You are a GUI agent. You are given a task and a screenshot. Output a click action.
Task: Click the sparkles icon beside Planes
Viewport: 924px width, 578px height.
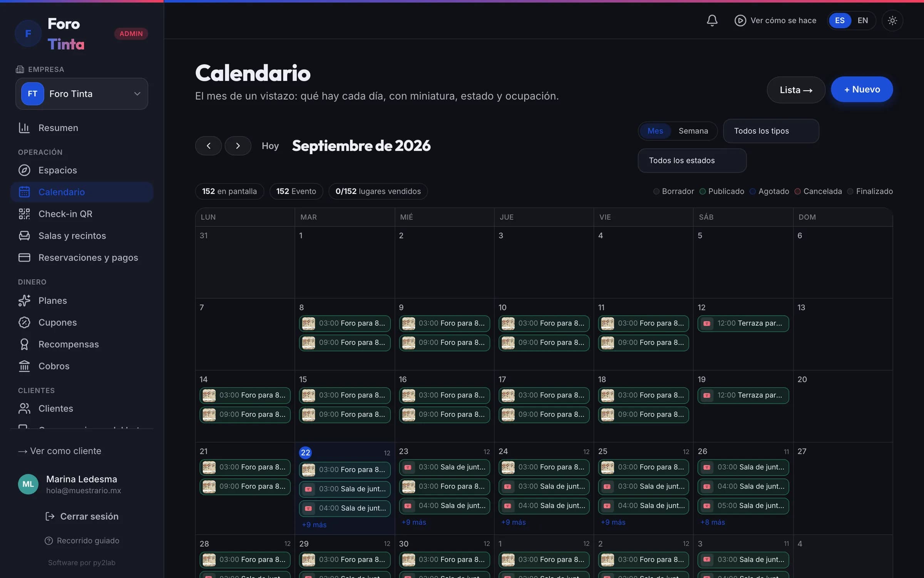pos(24,301)
